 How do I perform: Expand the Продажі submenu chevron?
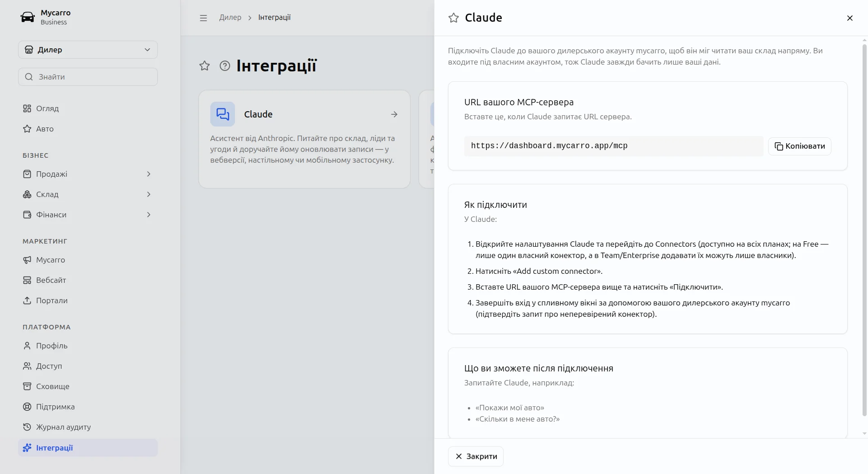[x=149, y=174]
